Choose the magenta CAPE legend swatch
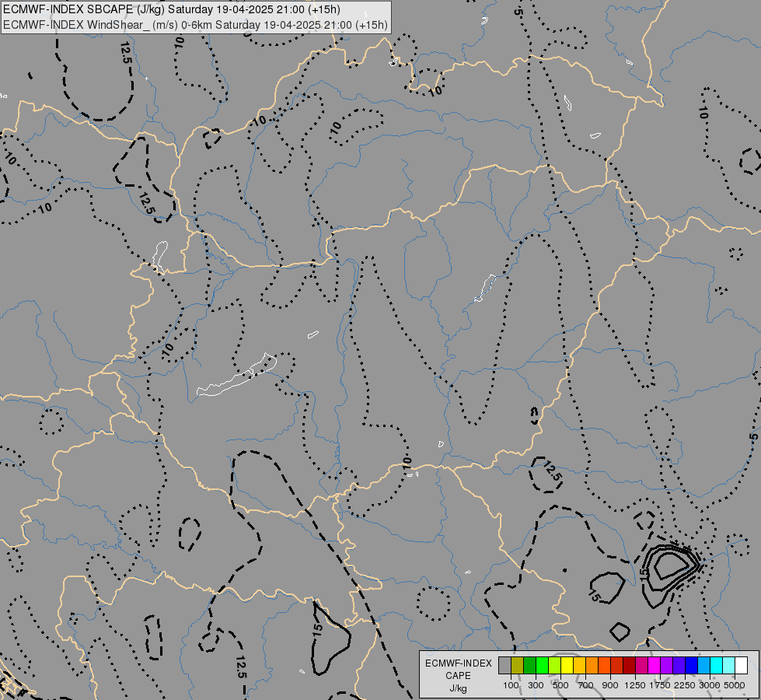 tap(655, 665)
